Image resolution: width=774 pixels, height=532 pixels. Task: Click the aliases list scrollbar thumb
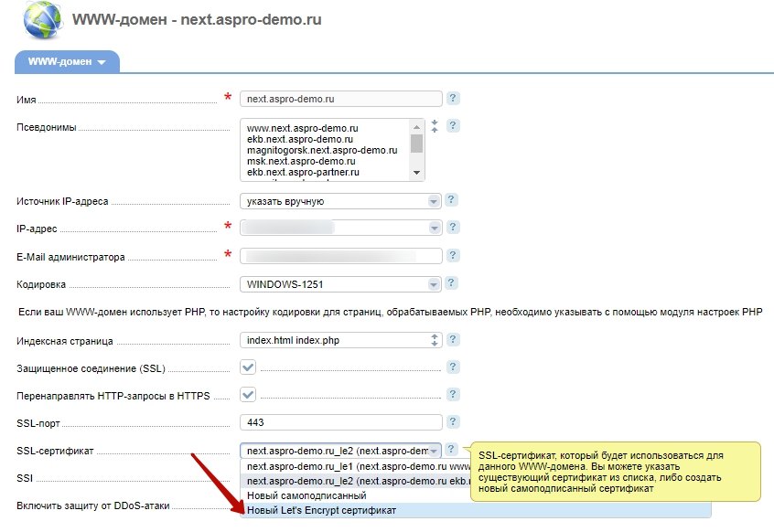tap(416, 144)
